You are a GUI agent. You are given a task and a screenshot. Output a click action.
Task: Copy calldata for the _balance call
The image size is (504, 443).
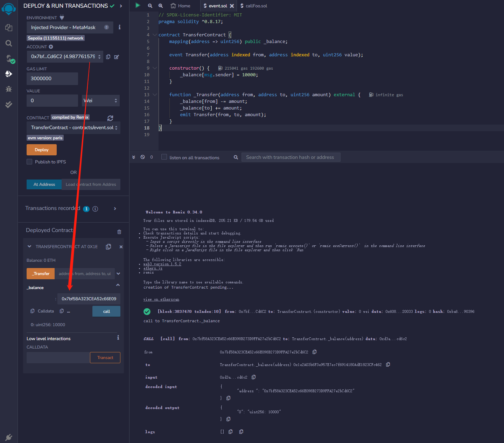click(x=33, y=311)
